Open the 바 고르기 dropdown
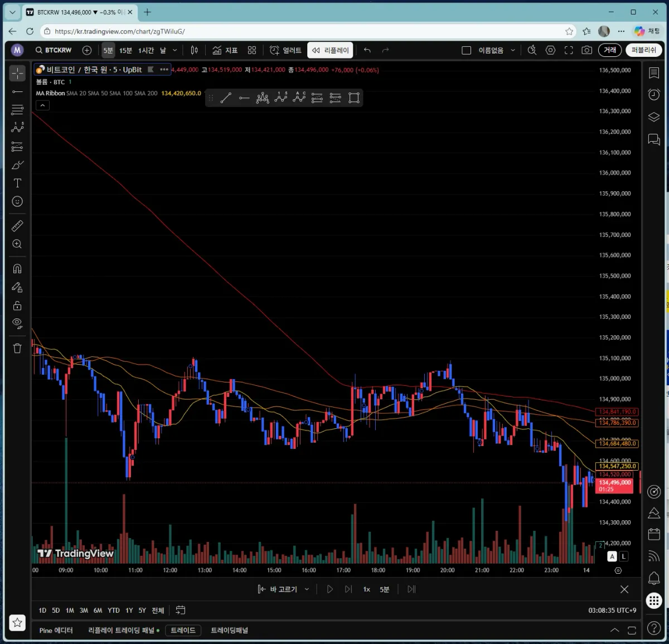669x644 pixels. (283, 589)
